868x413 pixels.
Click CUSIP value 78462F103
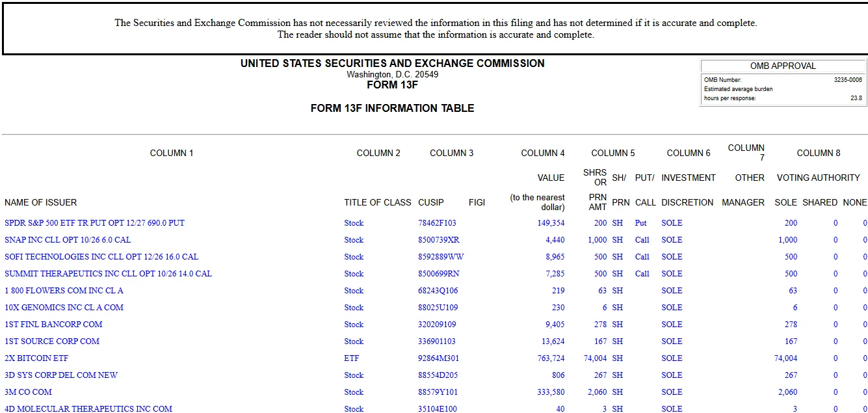point(438,223)
